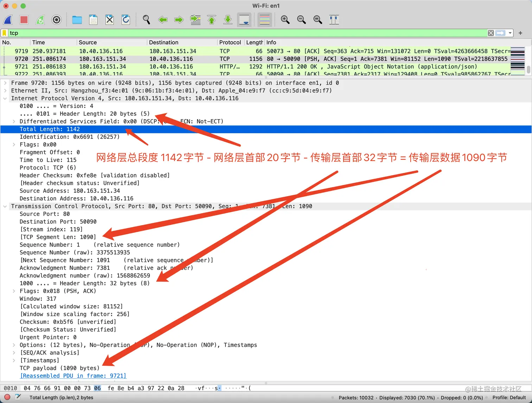Image resolution: width=532 pixels, height=403 pixels.
Task: Expand the Ethernet II tree node
Action: pyautogui.click(x=5, y=91)
